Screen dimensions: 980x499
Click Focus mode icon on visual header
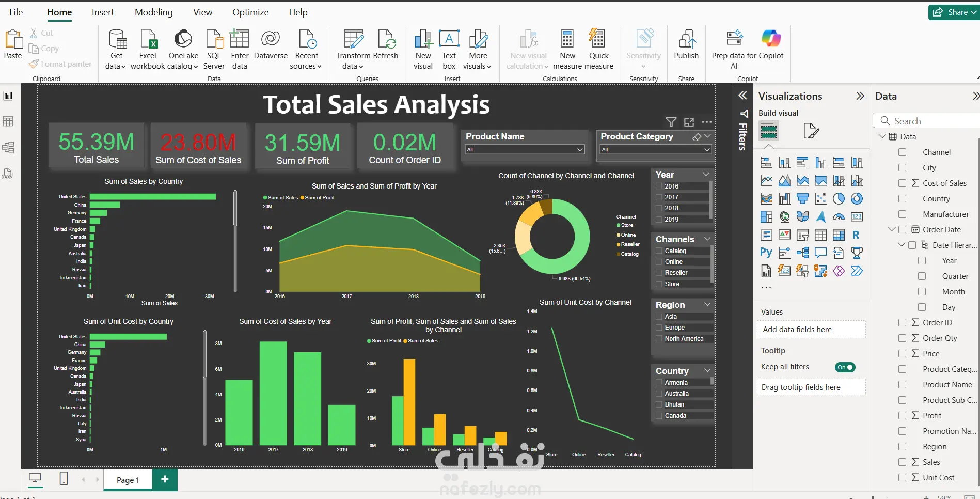tap(689, 122)
